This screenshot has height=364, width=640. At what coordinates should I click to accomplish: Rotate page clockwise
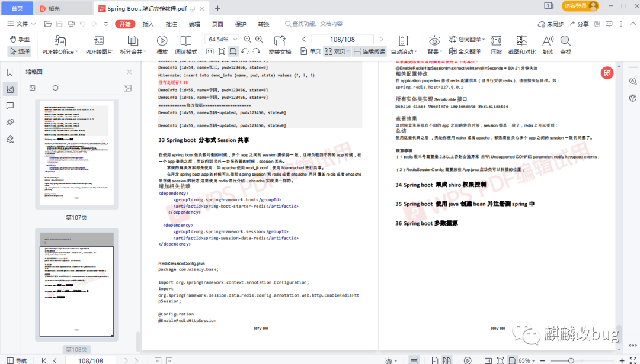(x=257, y=51)
